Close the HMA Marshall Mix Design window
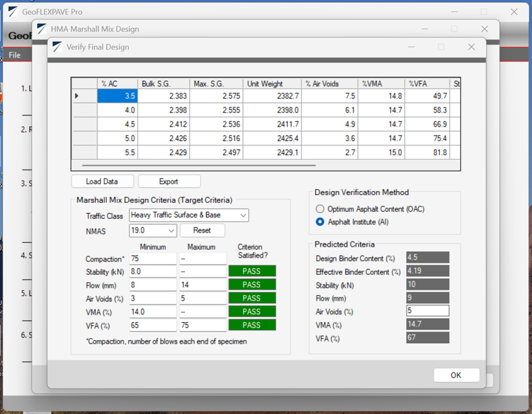Image resolution: width=532 pixels, height=414 pixels. coord(484,29)
